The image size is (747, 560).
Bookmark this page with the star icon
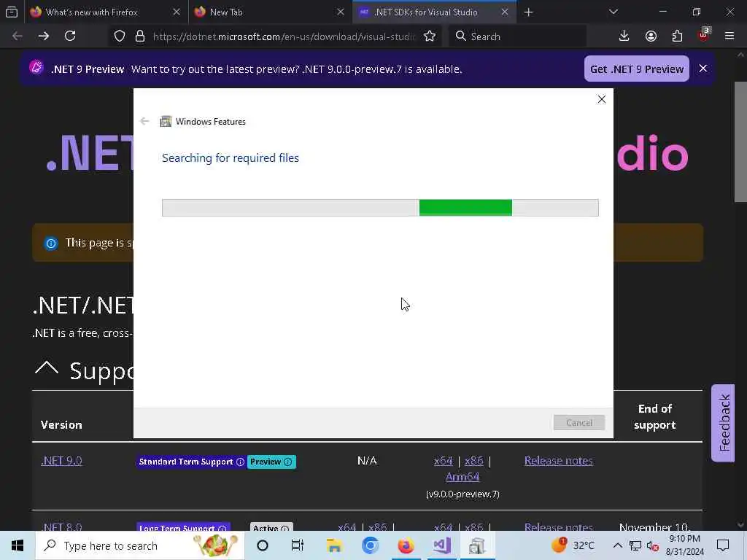(x=430, y=36)
